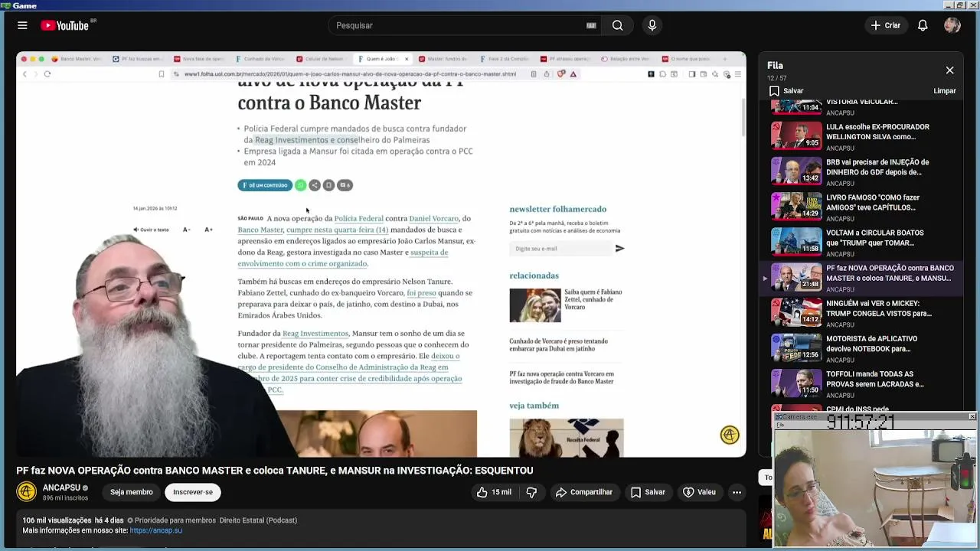Share the video via Compartilhar
This screenshot has width=980, height=551.
pyautogui.click(x=584, y=492)
